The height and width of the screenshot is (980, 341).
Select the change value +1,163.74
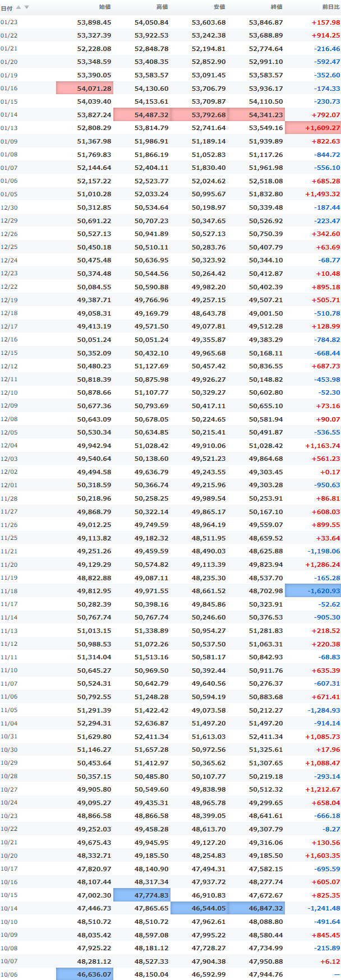coord(322,446)
